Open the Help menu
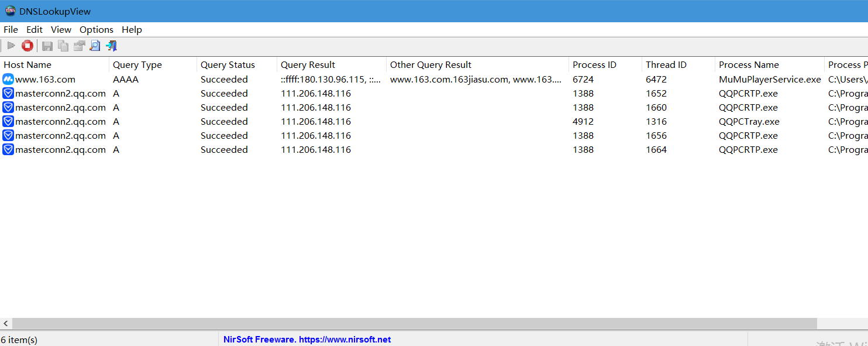Image resolution: width=868 pixels, height=346 pixels. (x=132, y=29)
